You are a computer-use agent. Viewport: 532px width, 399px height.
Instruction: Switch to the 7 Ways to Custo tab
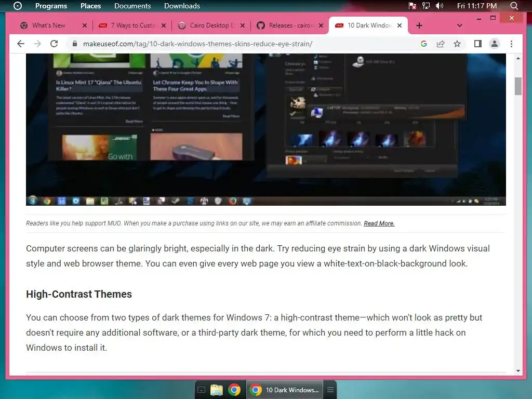[132, 25]
